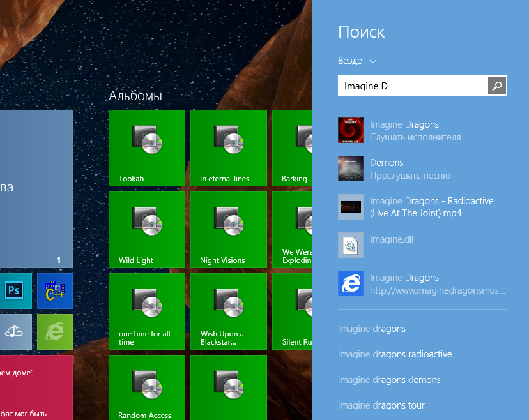
Task: Open the In eternal lines album tile
Action: click(x=228, y=148)
